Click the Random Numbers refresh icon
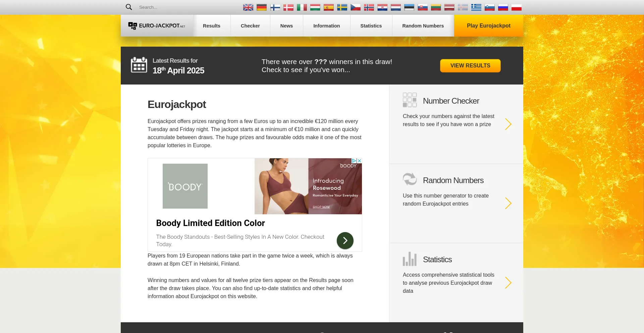This screenshot has height=333, width=644. point(410,179)
